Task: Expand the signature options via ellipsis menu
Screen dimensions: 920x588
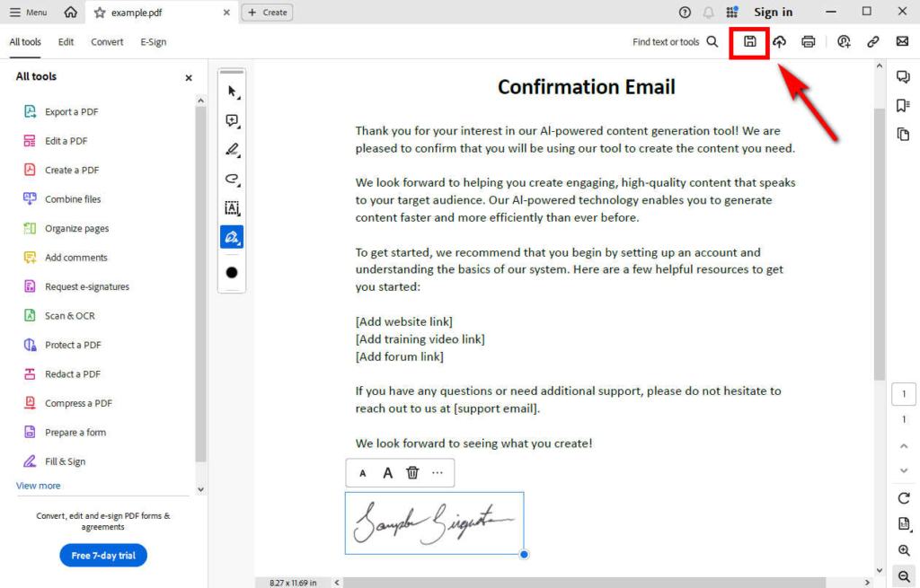Action: pyautogui.click(x=438, y=472)
